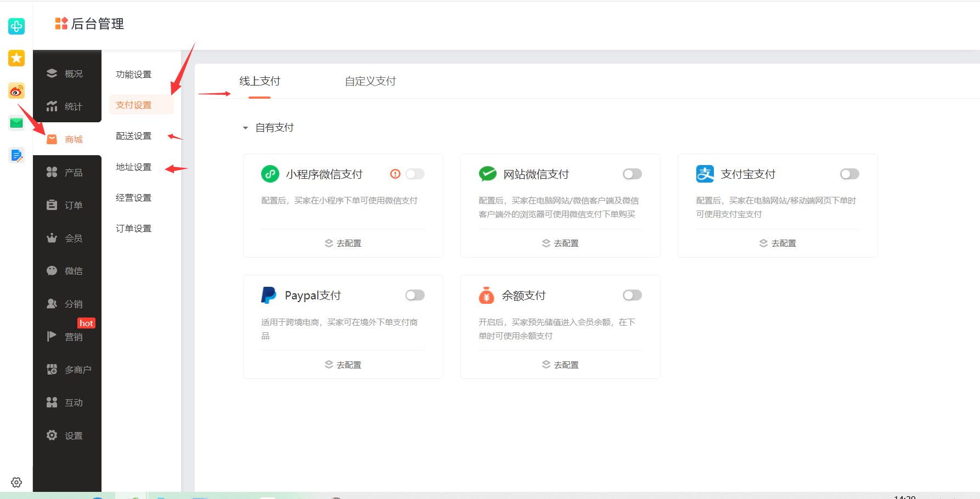The height and width of the screenshot is (499, 980).
Task: Click the red hot badge above 营销
Action: [86, 323]
